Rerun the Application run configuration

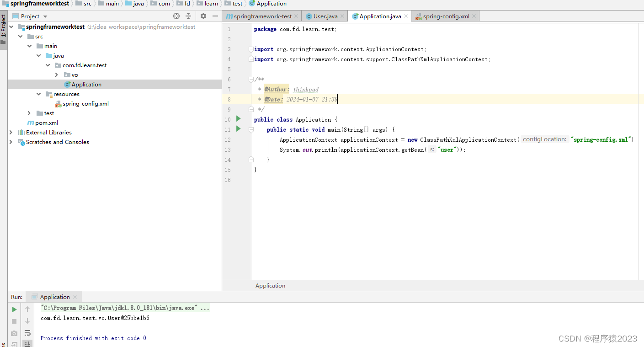pos(14,309)
